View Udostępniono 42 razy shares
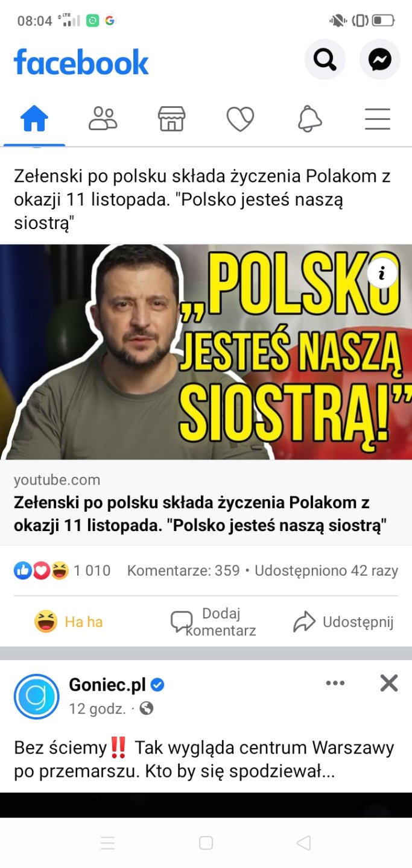The width and height of the screenshot is (412, 868). pyautogui.click(x=326, y=570)
